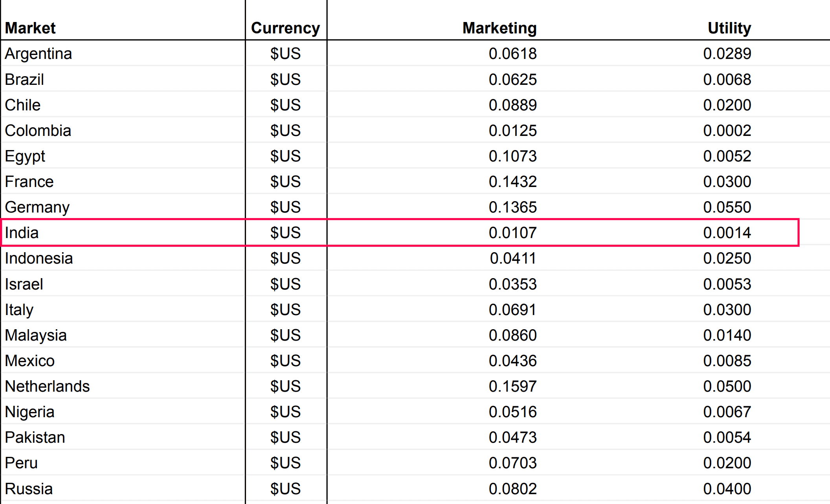Select India's utility rate 0.0014
Screen dimensions: 830x504
[727, 233]
